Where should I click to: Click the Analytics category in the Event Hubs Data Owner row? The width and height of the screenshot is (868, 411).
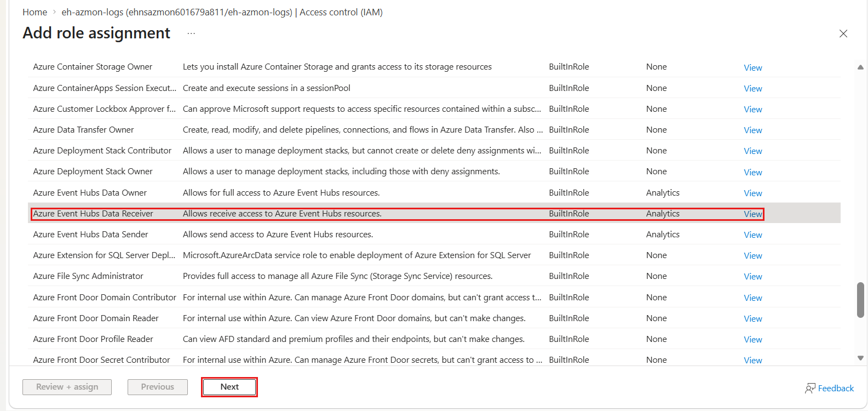tap(663, 192)
